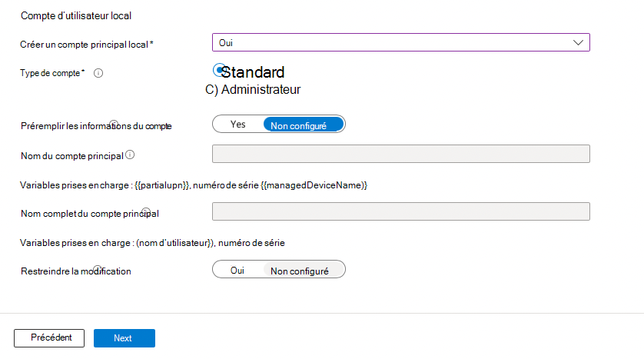
Task: Click the Nom complet du compte principal field
Action: click(401, 211)
